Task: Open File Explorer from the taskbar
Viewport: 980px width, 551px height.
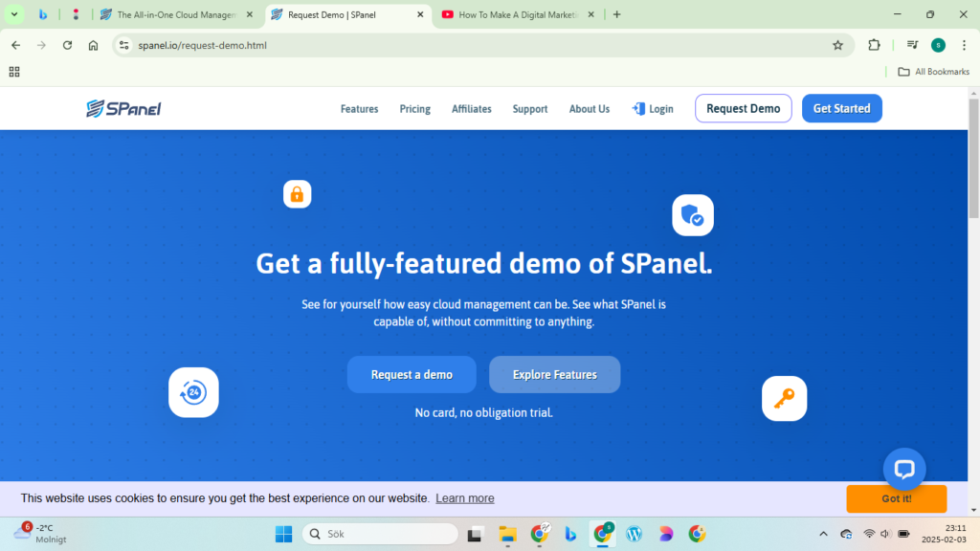Action: coord(507,534)
